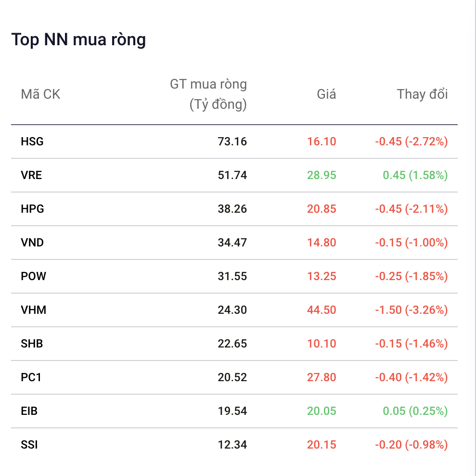Click HSG net buy value 73.16
Screen dimensions: 476x476
pyautogui.click(x=232, y=142)
